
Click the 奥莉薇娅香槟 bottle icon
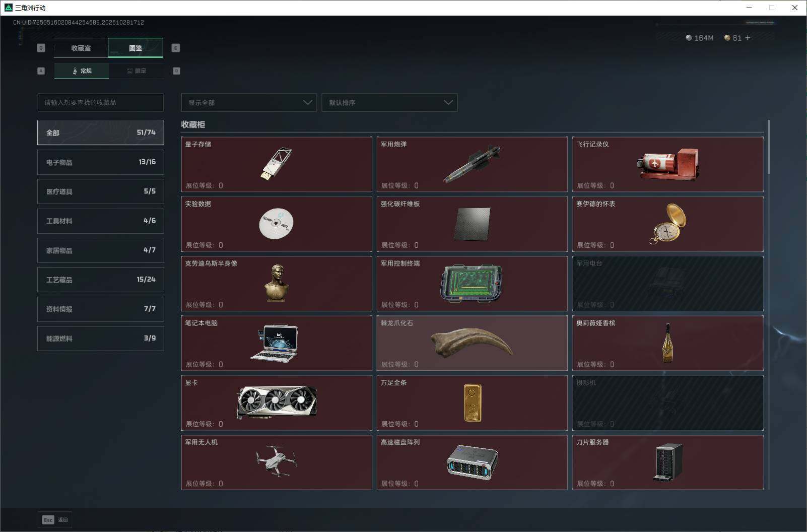(x=668, y=343)
